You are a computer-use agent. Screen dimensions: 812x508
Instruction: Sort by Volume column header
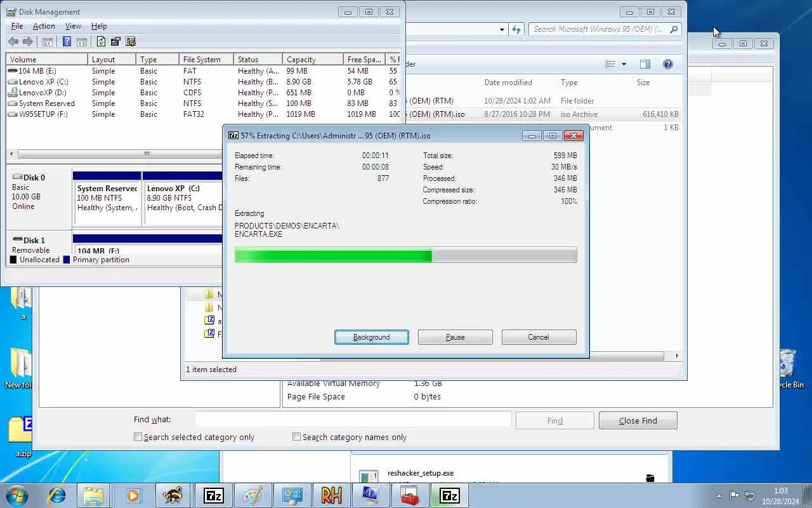tap(47, 59)
